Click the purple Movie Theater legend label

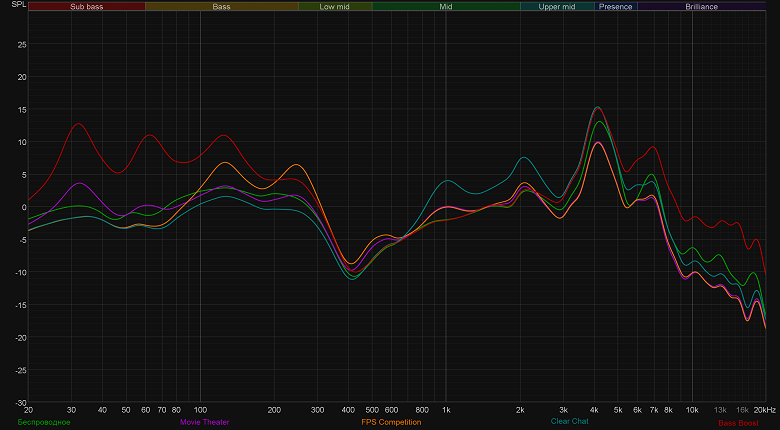coord(204,422)
